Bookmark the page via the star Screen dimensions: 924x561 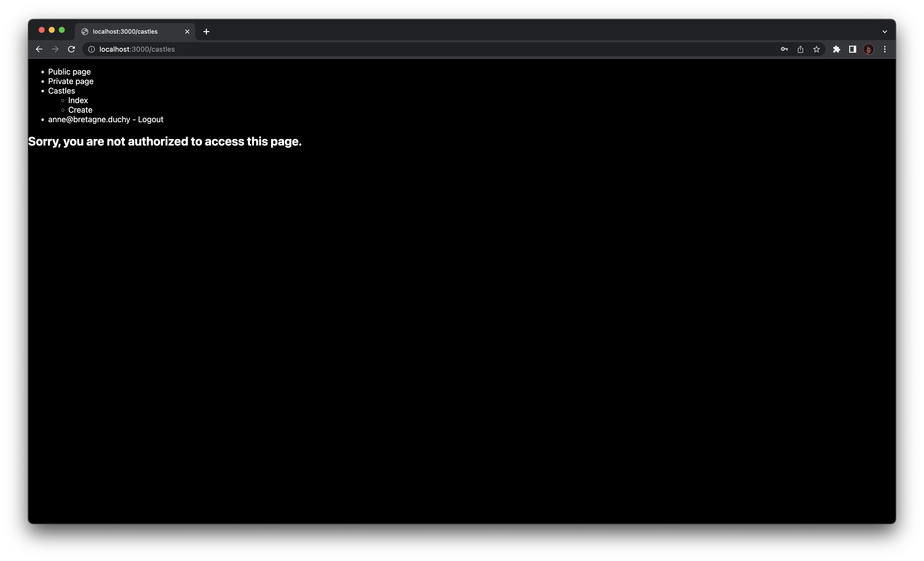[x=816, y=49]
